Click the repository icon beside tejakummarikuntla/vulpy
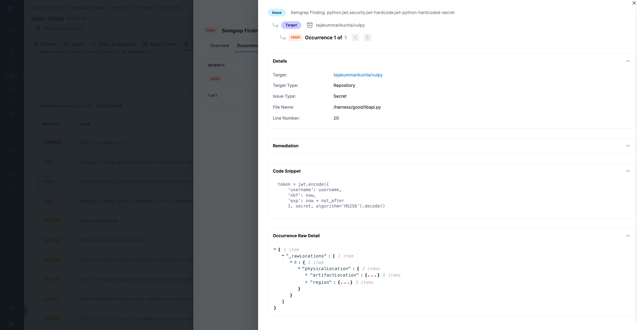 click(310, 25)
